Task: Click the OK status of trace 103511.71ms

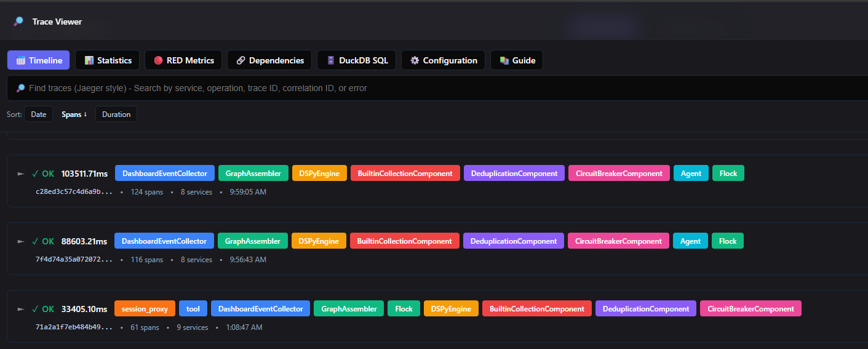Action: pyautogui.click(x=43, y=174)
